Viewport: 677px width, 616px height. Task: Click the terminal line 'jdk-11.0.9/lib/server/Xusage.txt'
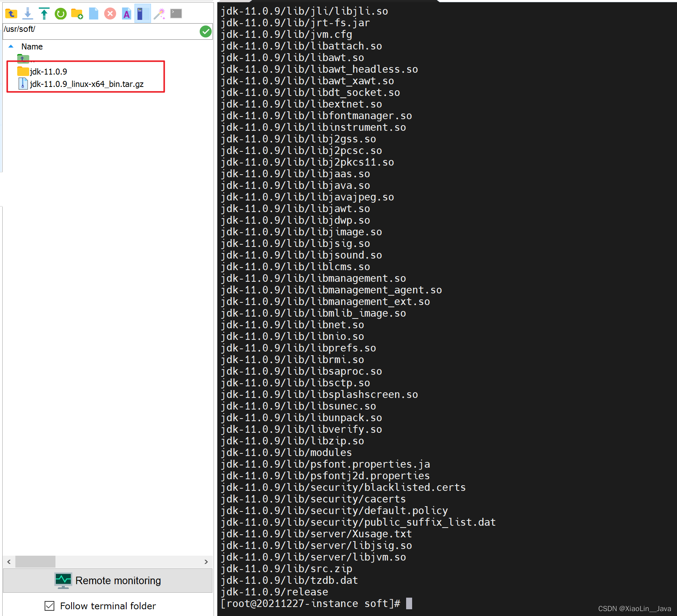click(316, 534)
